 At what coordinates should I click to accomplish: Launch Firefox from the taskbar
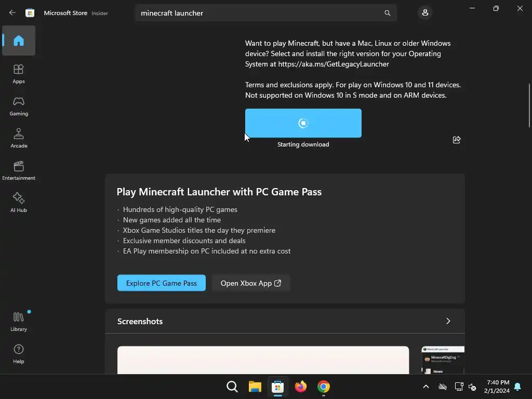tap(301, 387)
